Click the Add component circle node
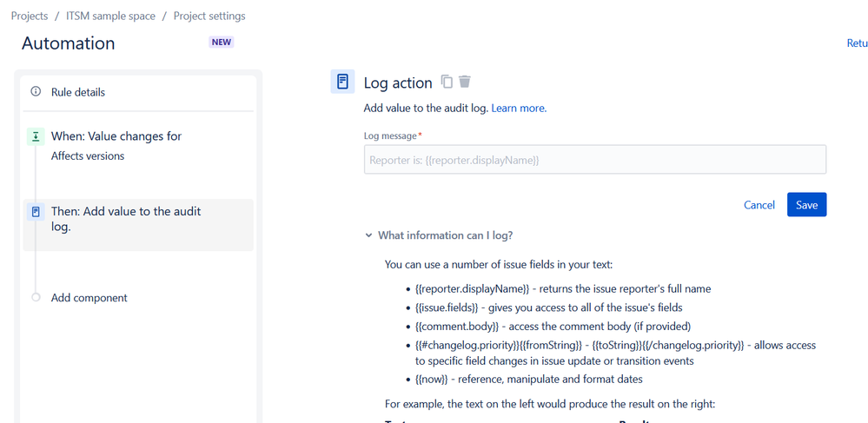Image resolution: width=868 pixels, height=423 pixels. coord(36,297)
